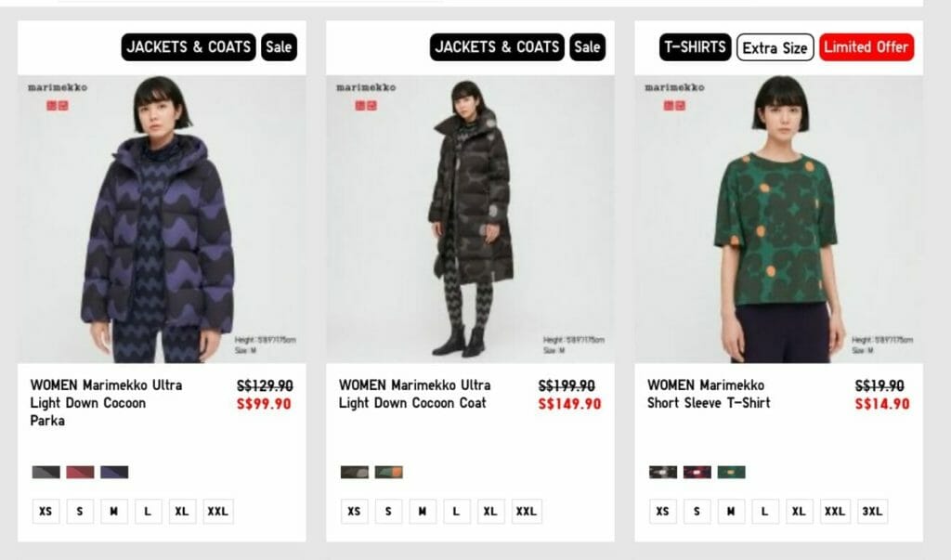The width and height of the screenshot is (951, 560).
Task: Click the Extra Size tag
Action: coord(775,47)
